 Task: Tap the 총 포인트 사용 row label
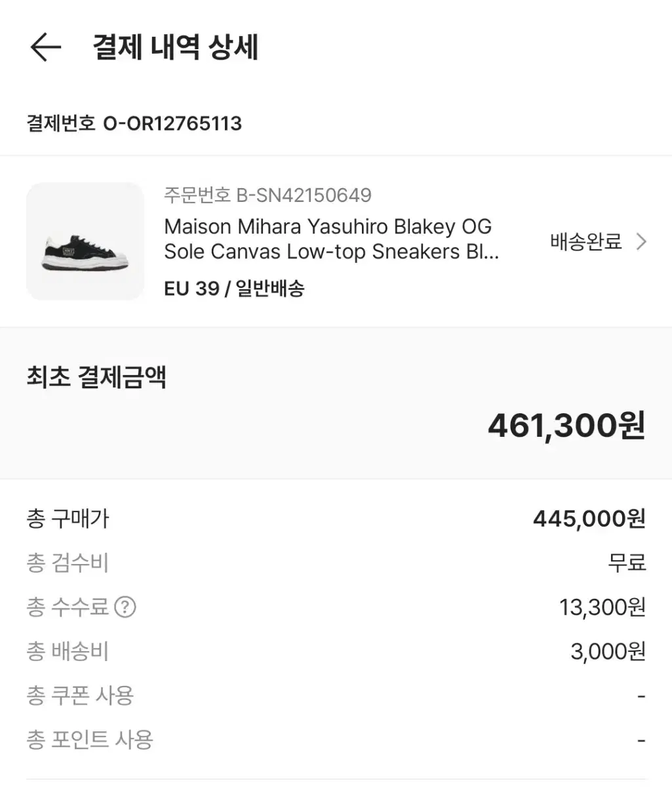(x=90, y=740)
